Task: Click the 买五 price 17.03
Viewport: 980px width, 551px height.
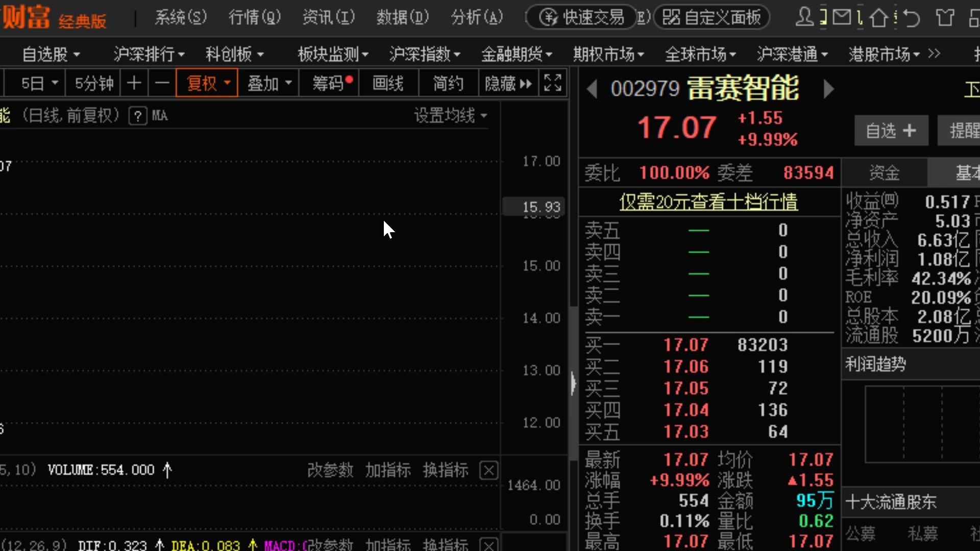Action: [685, 432]
